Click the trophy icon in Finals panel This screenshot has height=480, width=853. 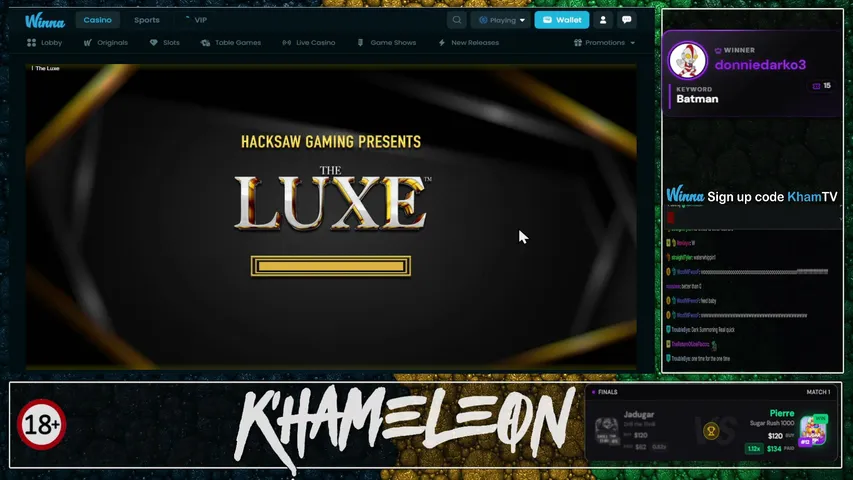click(710, 431)
